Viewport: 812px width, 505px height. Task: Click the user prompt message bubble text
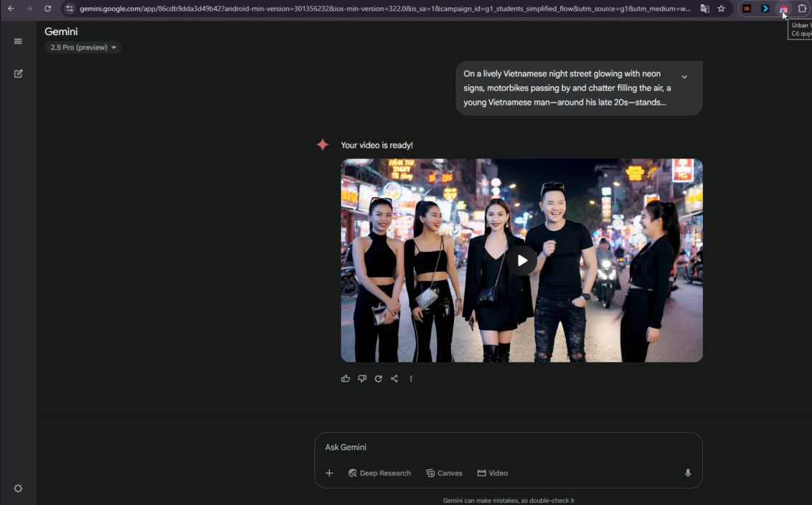coord(567,88)
